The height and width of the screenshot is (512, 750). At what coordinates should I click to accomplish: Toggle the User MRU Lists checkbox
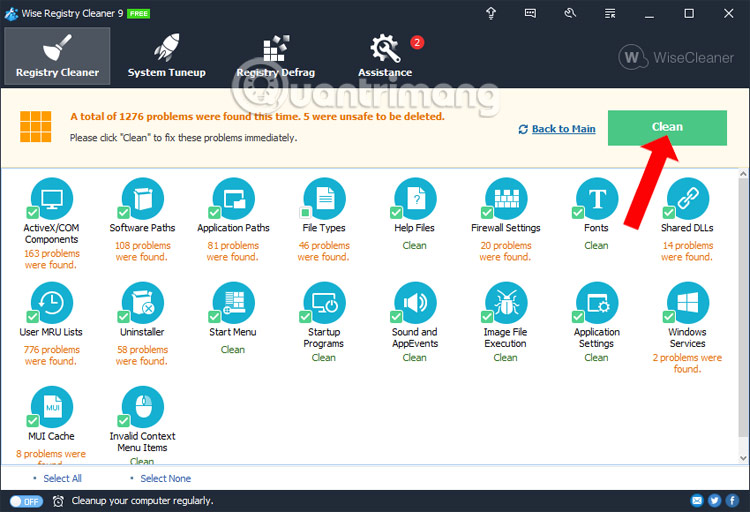pos(33,316)
